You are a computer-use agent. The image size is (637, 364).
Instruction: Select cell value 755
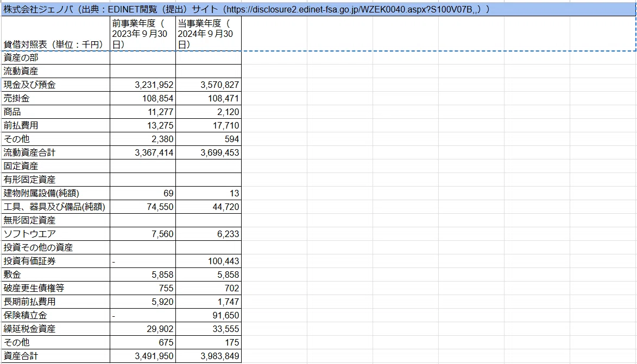143,289
